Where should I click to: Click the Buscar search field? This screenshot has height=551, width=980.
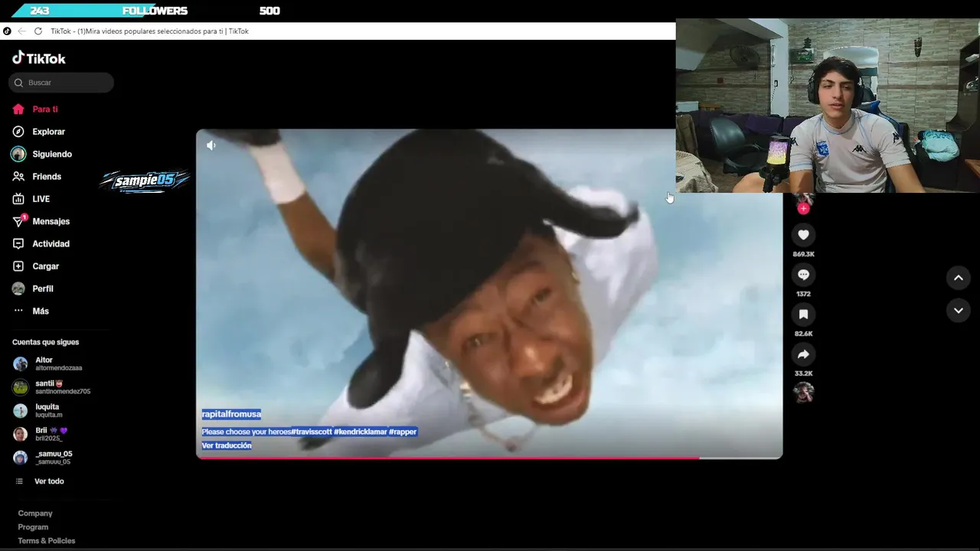61,83
